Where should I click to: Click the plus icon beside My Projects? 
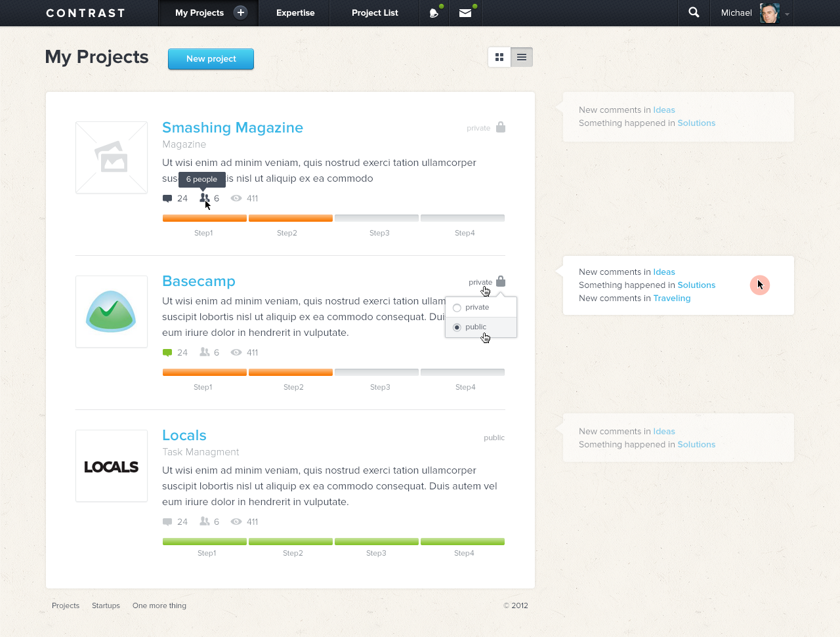[241, 12]
